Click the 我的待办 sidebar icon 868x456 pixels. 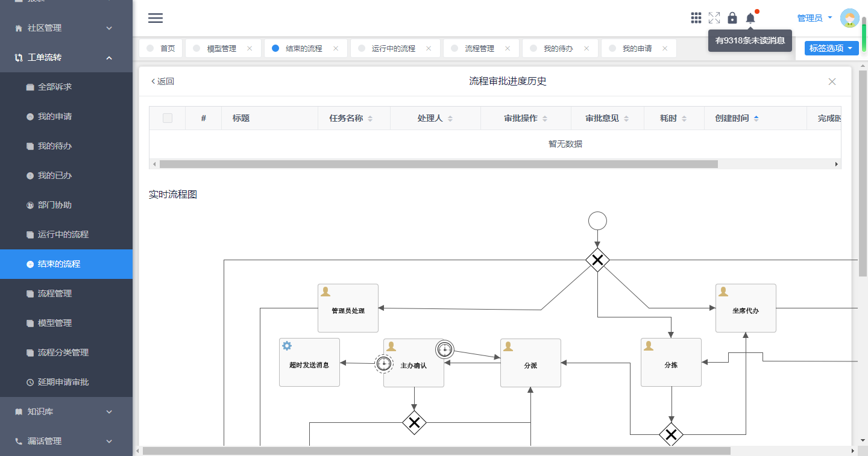pyautogui.click(x=30, y=146)
